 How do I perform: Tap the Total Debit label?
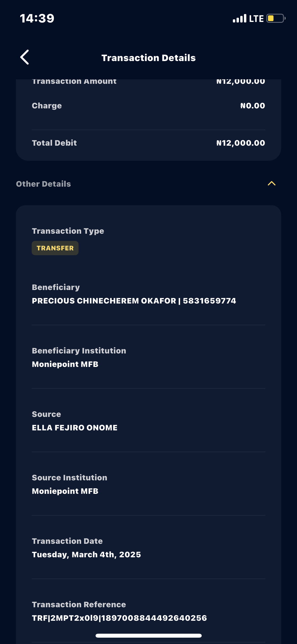(54, 143)
